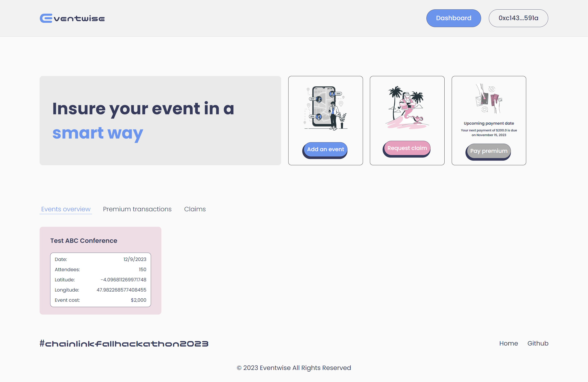Select the Test ABC Conference card title
Image resolution: width=588 pixels, height=382 pixels.
tap(84, 241)
